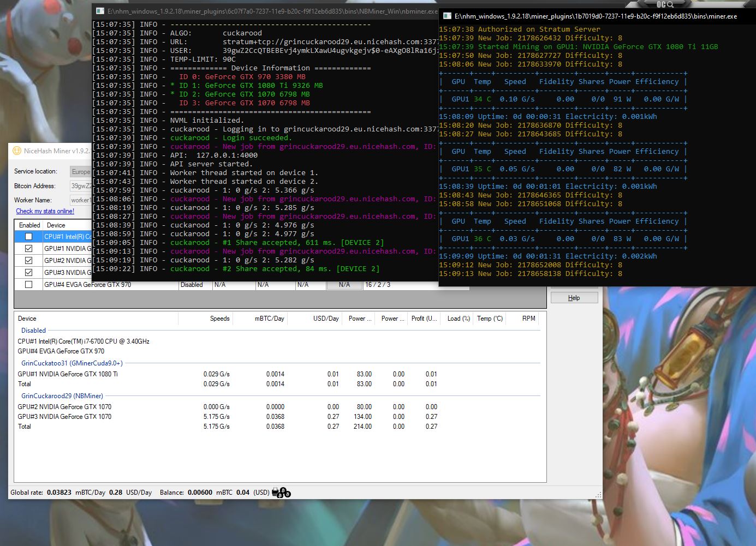Screen dimensions: 756x546
Task: Click the OC icon in the overlay toolbar
Action: [x=661, y=4]
